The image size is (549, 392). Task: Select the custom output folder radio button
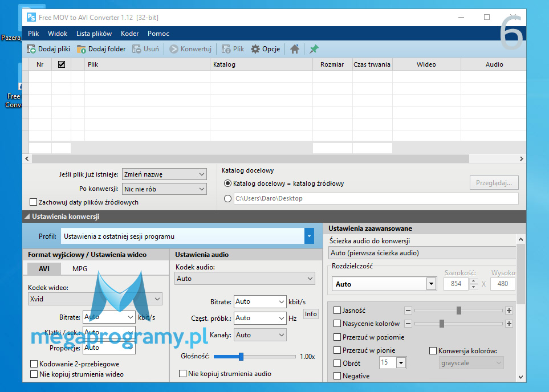(227, 198)
